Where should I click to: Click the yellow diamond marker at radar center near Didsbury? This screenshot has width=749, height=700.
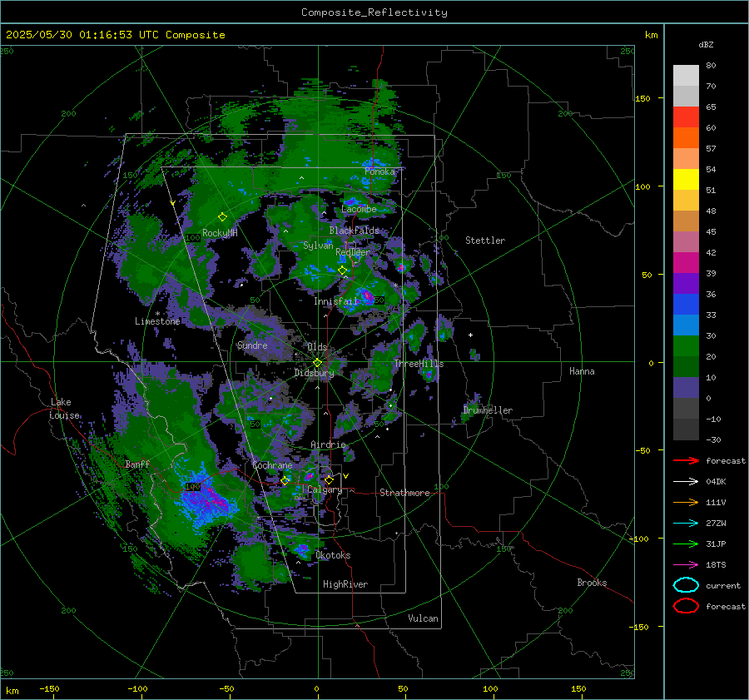click(318, 363)
